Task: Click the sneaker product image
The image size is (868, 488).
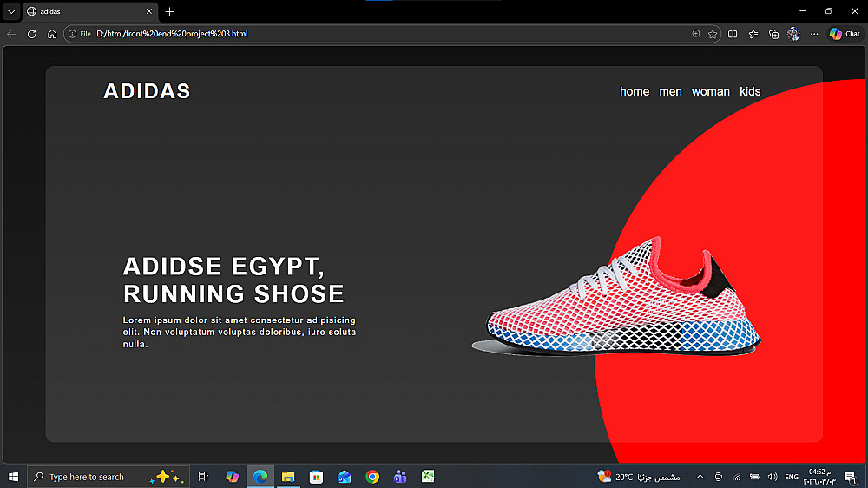Action: point(616,296)
